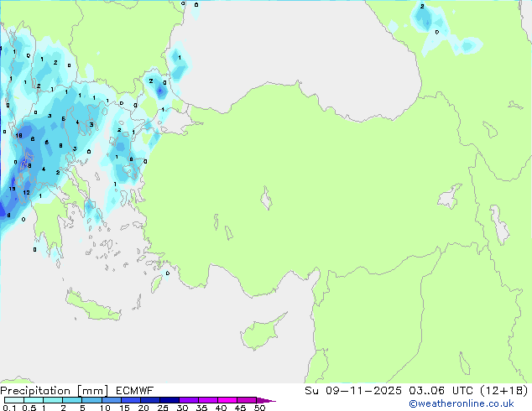Screen dimensions: 532x411
Task: Select the 30–35 mm purple legend swatch
Action: (x=189, y=400)
